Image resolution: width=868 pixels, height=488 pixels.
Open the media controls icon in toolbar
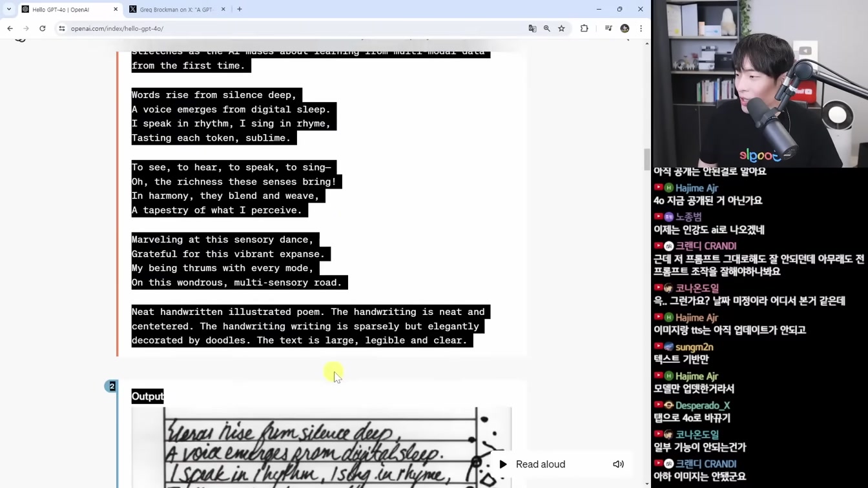(608, 28)
